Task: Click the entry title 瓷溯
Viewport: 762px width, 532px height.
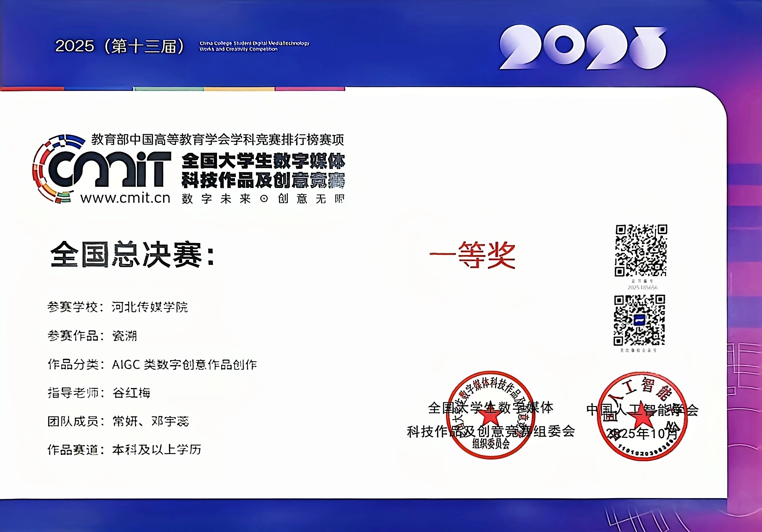Action: tap(124, 336)
